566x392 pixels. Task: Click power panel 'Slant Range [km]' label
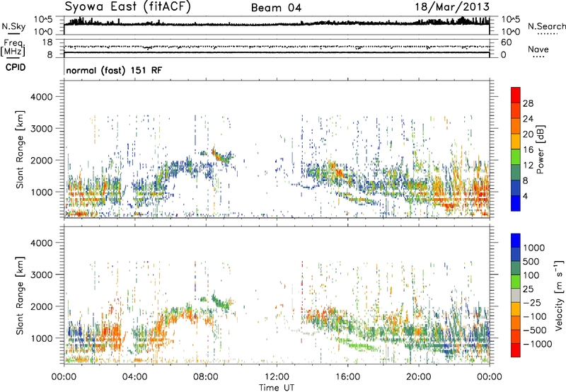pyautogui.click(x=20, y=149)
